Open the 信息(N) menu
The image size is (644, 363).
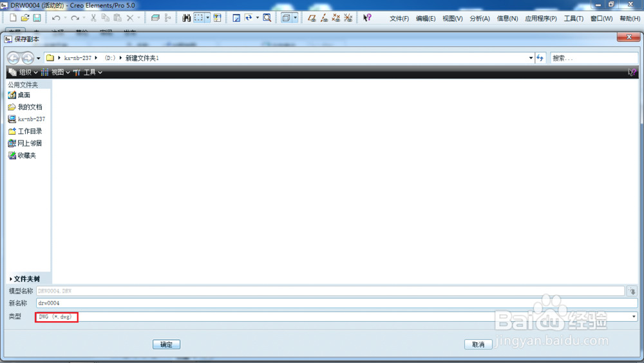(507, 19)
